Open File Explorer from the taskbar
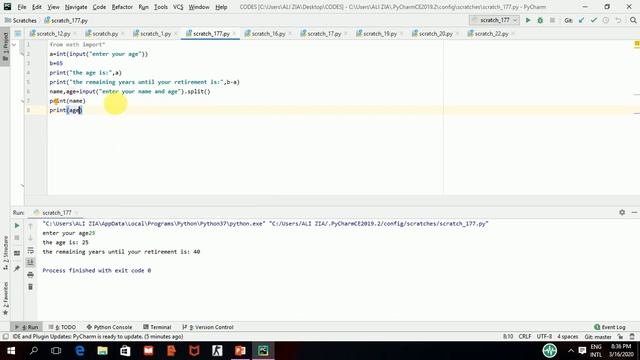The height and width of the screenshot is (360, 640). 102,351
